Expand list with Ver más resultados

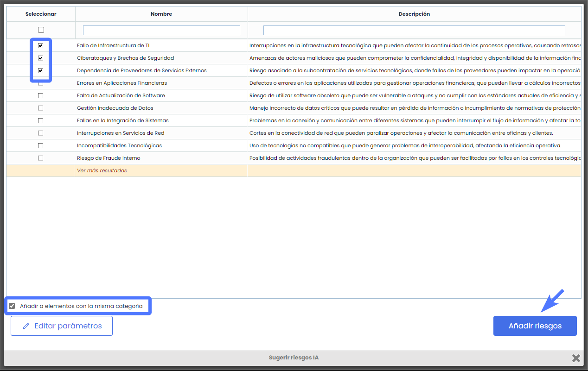[x=102, y=170]
